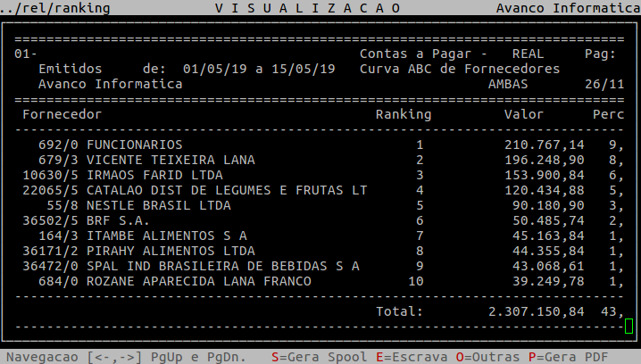Click the Navegacao PgUp e PgDn hint

[x=126, y=357]
